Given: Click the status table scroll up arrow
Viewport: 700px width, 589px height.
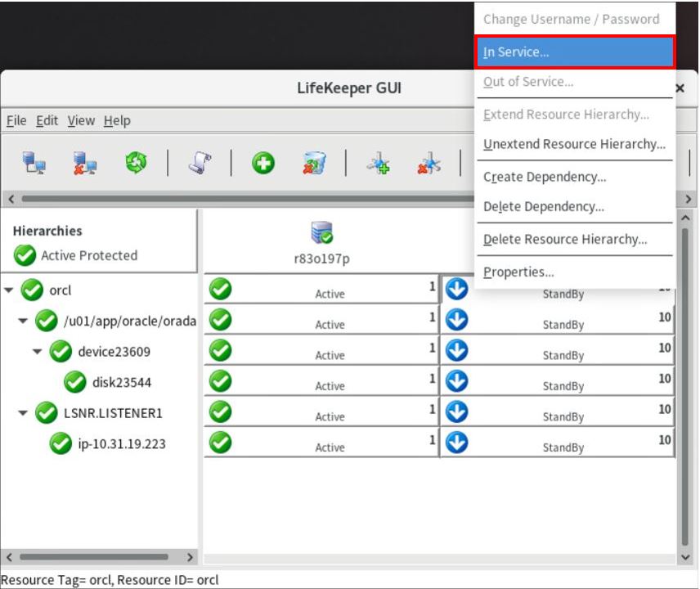Looking at the screenshot, I should point(685,218).
